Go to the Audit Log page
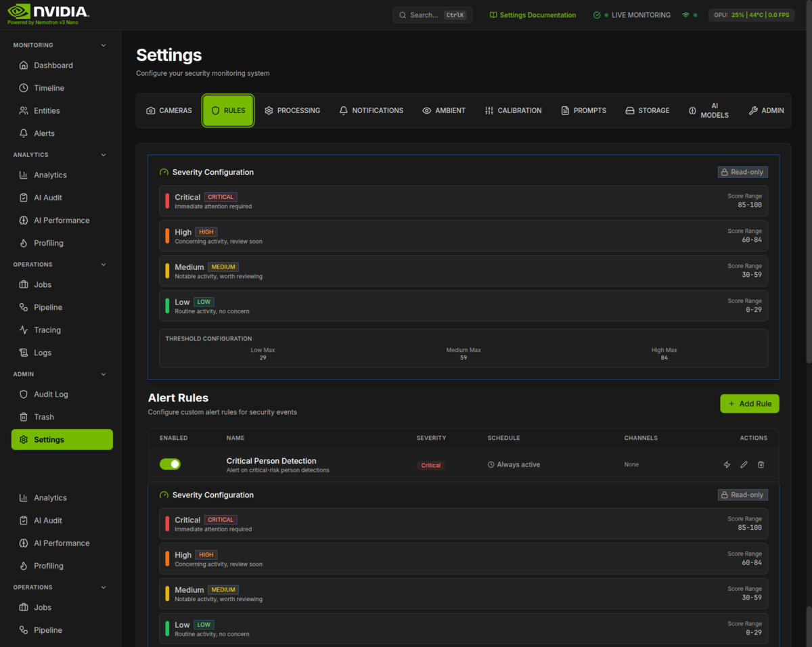This screenshot has width=812, height=647. (x=51, y=395)
